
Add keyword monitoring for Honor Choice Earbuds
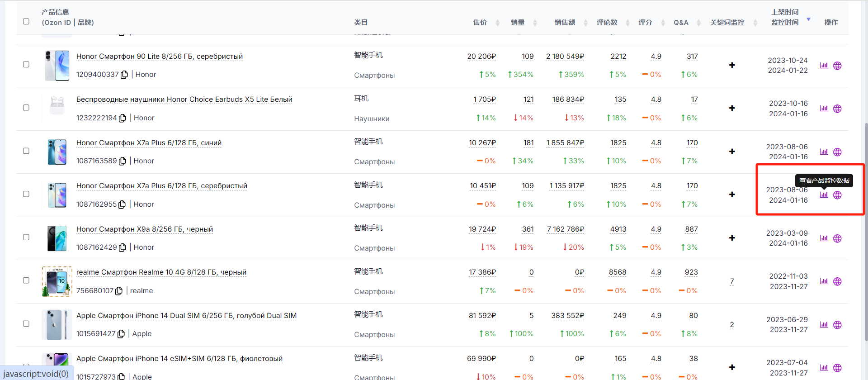click(x=732, y=108)
